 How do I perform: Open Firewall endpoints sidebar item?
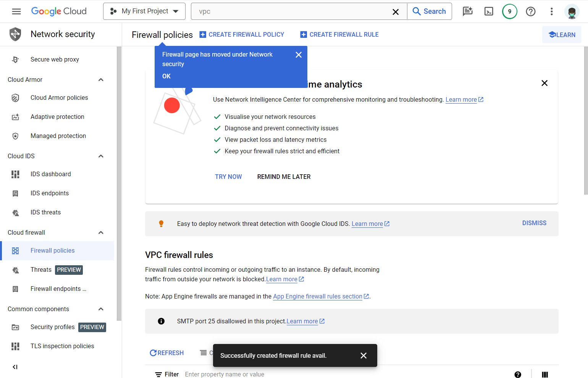pos(57,289)
